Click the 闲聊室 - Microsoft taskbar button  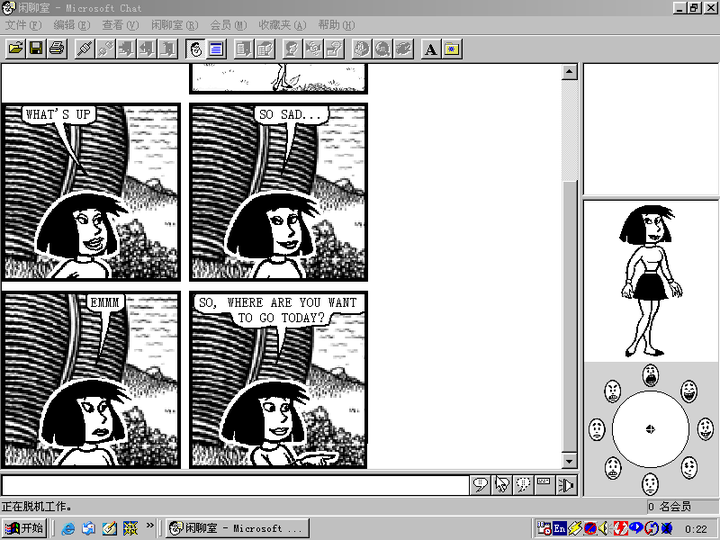(x=230, y=528)
